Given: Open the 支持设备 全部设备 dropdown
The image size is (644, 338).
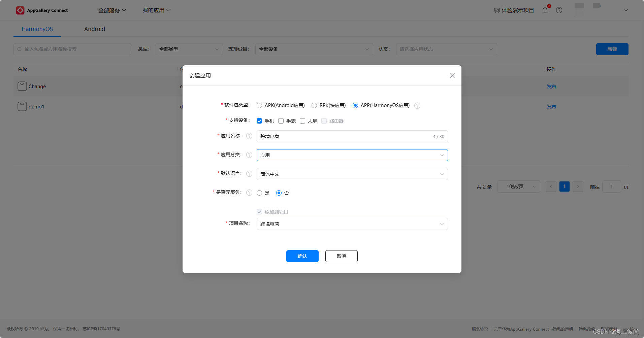Looking at the screenshot, I should click(x=314, y=49).
